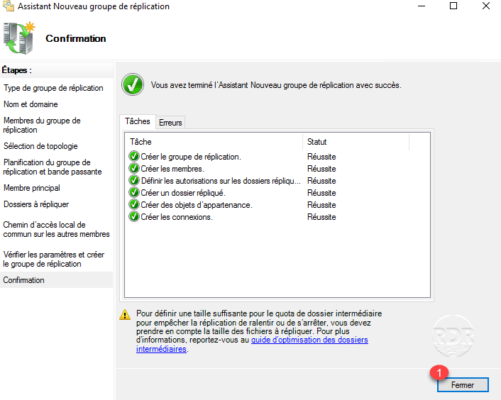Click the yellow warning triangle icon
The image size is (501, 400).
point(125,314)
